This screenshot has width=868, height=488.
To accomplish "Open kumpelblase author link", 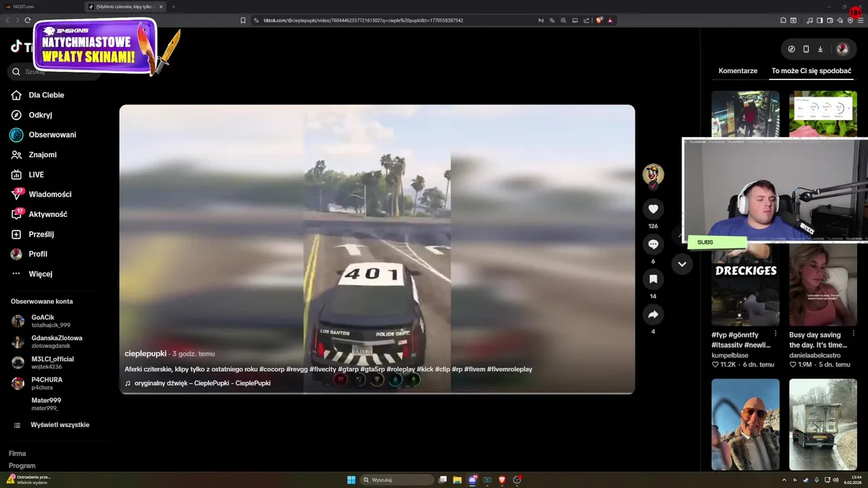I will 730,355.
